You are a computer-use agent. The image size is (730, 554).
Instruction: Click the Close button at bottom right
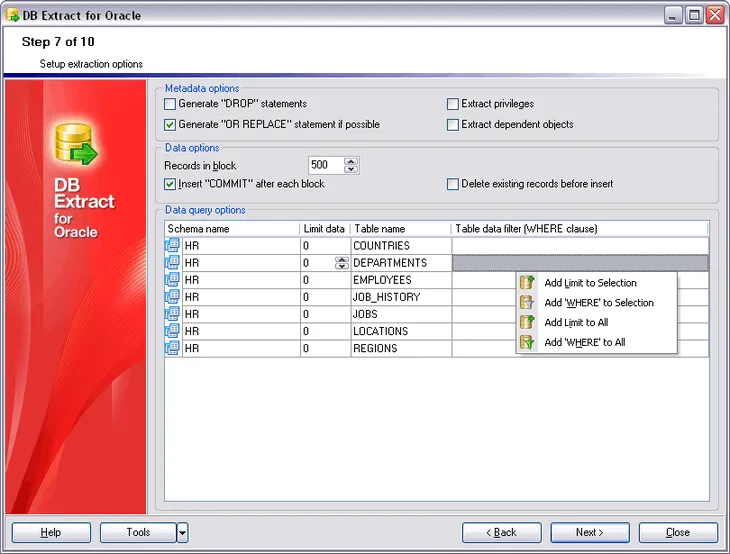tap(678, 533)
